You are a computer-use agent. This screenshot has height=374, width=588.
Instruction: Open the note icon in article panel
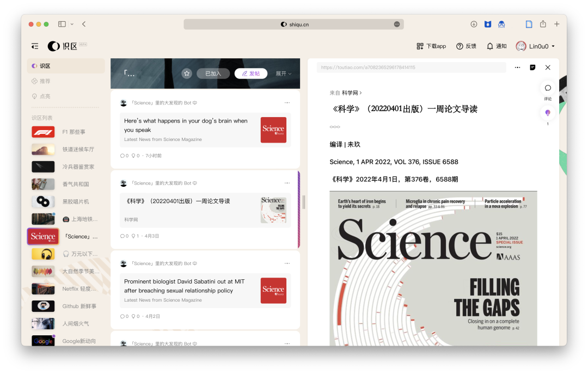point(532,68)
